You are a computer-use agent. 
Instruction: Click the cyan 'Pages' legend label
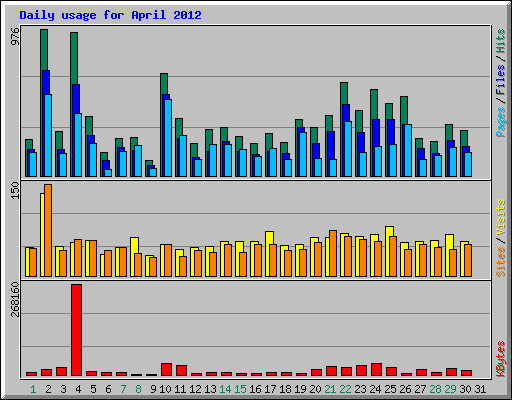click(x=501, y=122)
